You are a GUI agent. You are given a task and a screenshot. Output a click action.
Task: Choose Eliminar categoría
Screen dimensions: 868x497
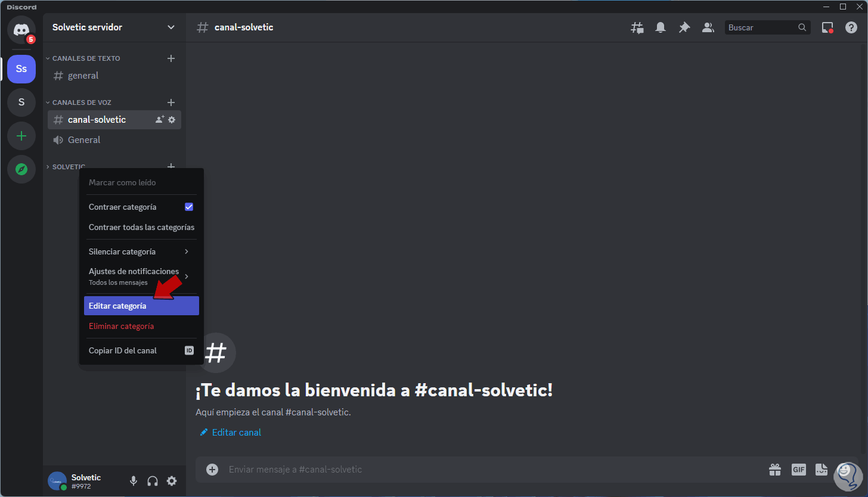coord(141,326)
